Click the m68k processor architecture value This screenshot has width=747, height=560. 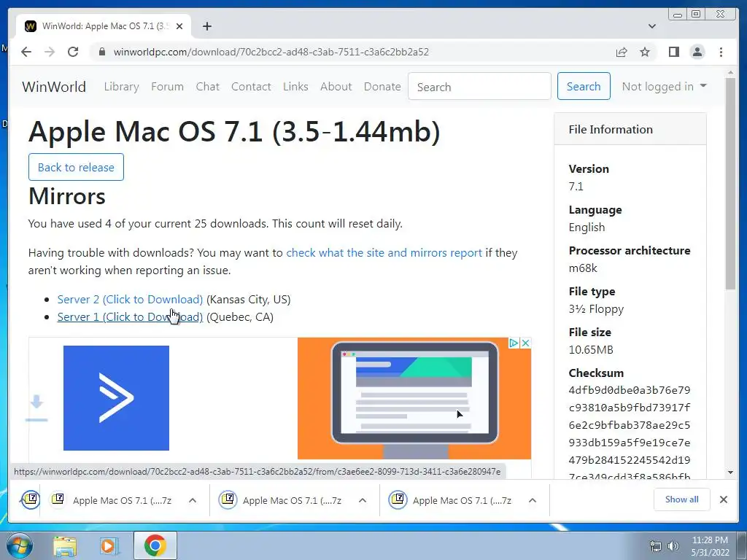click(x=583, y=268)
